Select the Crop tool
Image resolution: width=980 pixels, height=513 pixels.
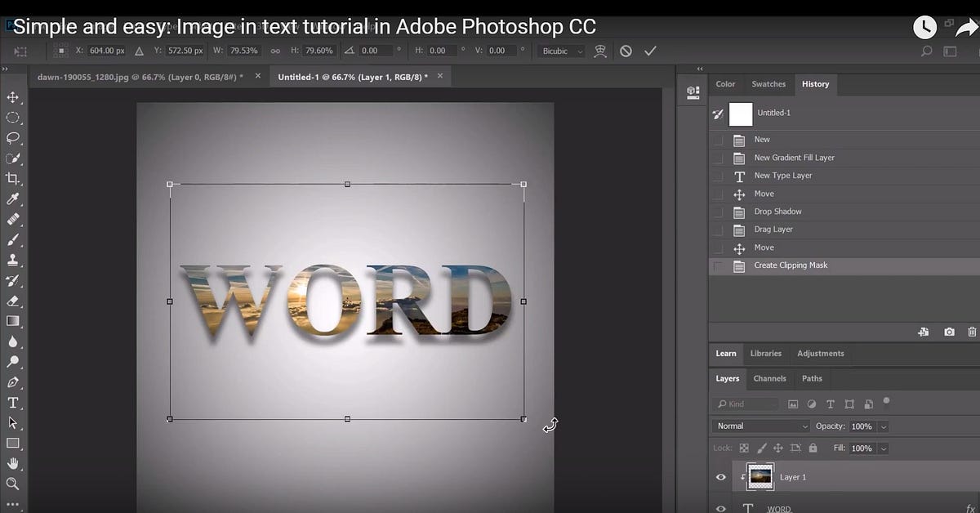(12, 179)
